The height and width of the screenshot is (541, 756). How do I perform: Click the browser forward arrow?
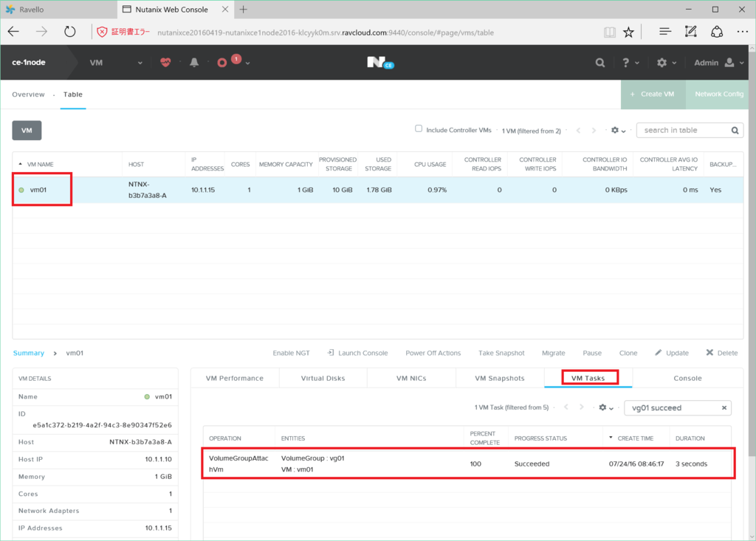[42, 32]
